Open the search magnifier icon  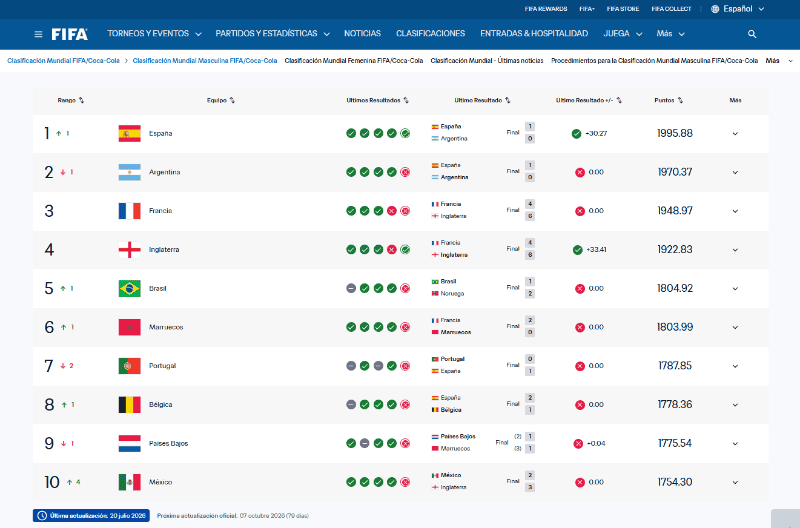(752, 34)
